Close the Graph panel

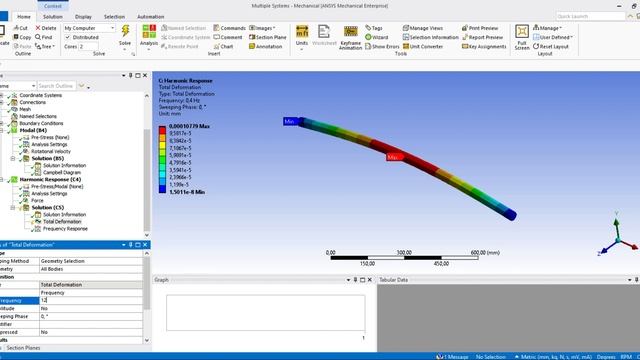click(370, 280)
